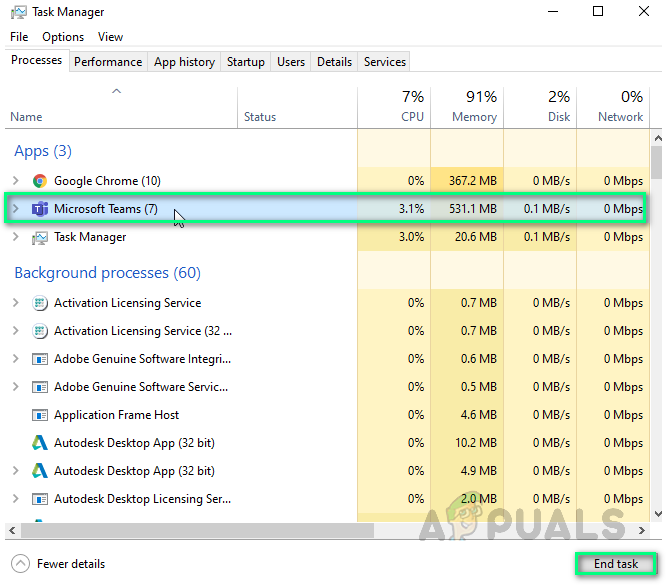Click the Application Frame Host icon
Viewport: 666px width, 585px height.
[40, 415]
